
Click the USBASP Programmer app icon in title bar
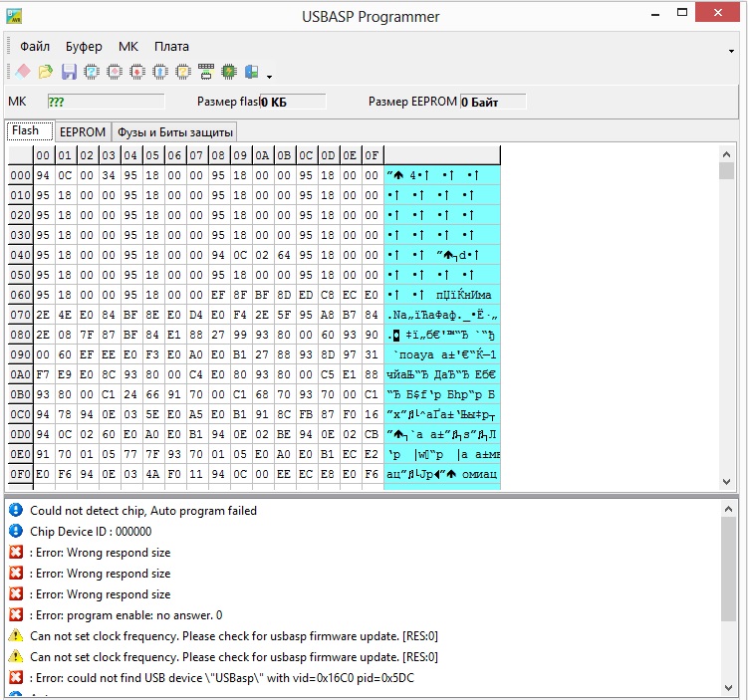click(x=14, y=16)
